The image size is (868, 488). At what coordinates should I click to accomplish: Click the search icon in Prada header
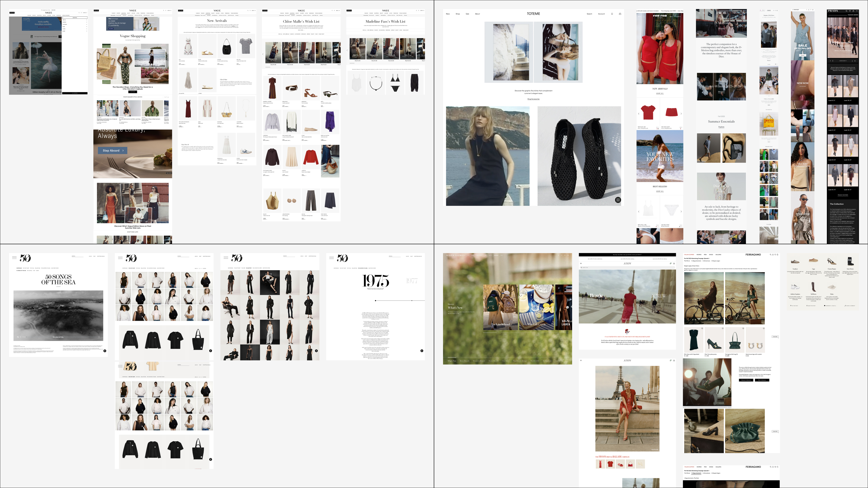846,11
